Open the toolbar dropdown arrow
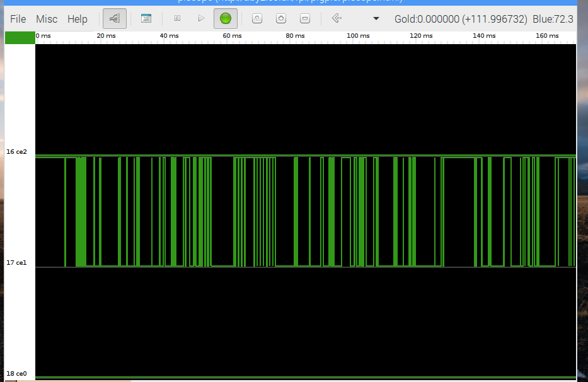Screen dimensions: 588x382 tap(376, 18)
